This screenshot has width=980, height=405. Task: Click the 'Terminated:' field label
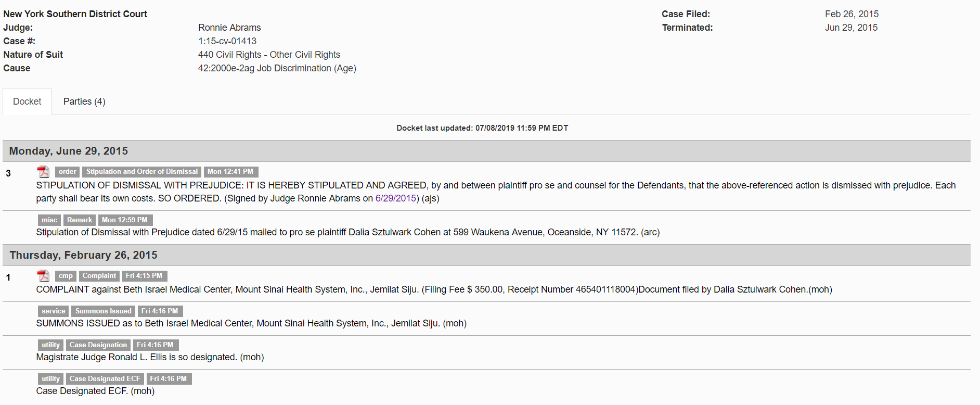687,28
